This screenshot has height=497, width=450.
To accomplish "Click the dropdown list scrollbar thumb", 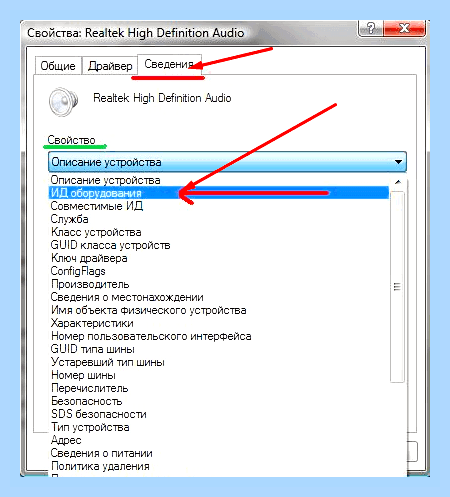I will [x=397, y=287].
